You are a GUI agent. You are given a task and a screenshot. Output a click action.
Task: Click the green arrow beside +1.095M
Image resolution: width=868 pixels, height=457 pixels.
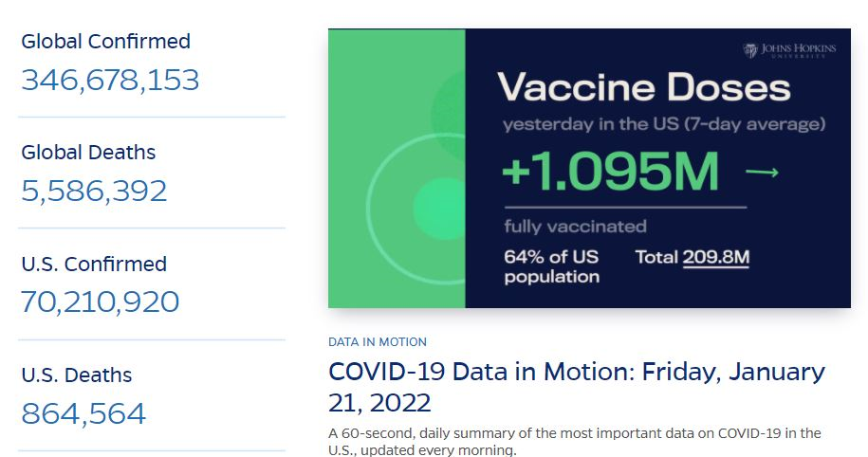(x=762, y=172)
